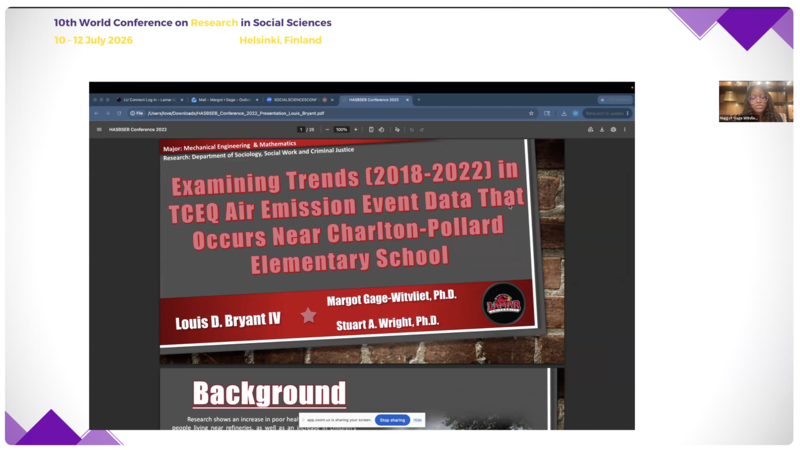Click Stop sharing button

(392, 420)
